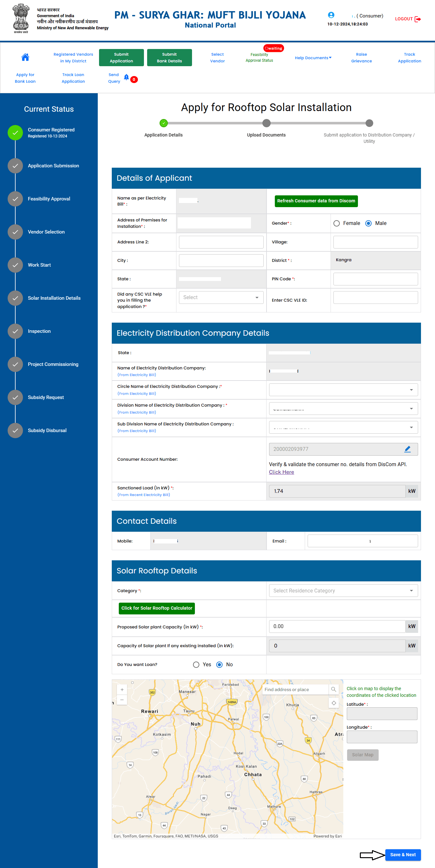The height and width of the screenshot is (868, 435).
Task: Open Track Loan Application menu item
Action: click(73, 78)
